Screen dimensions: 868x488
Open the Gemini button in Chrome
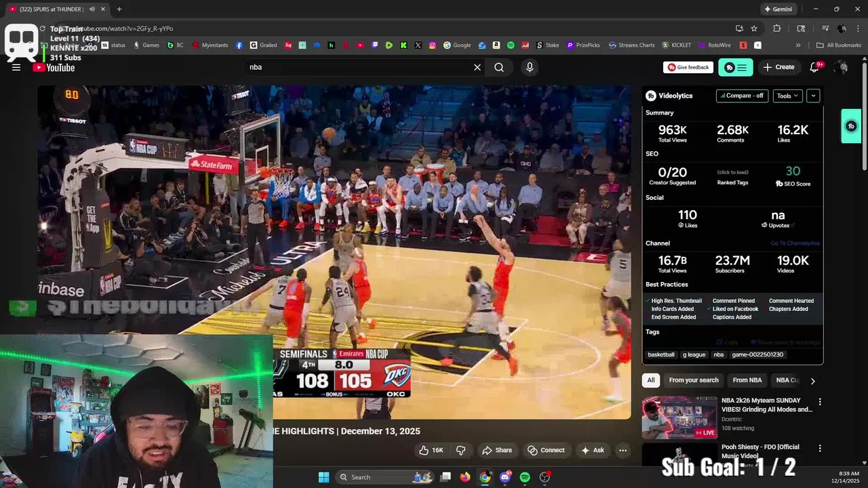[778, 9]
